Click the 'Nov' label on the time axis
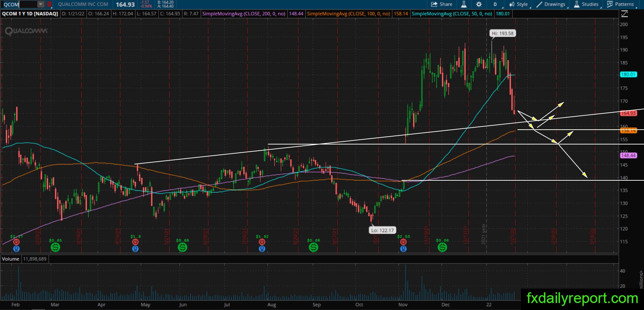 pos(403,305)
